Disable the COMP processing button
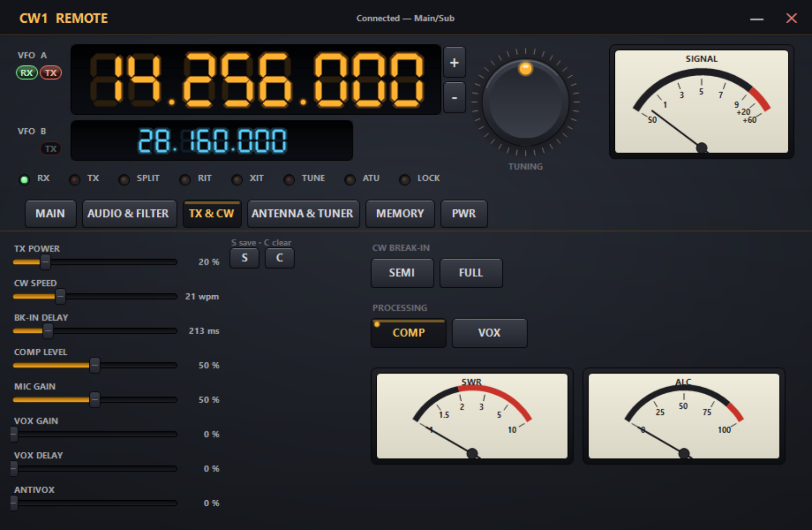 409,333
